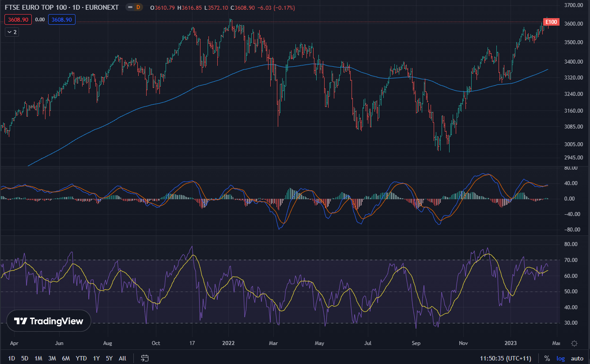590x364 pixels.
Task: Click the orange D delayed-data badge
Action: (x=138, y=8)
